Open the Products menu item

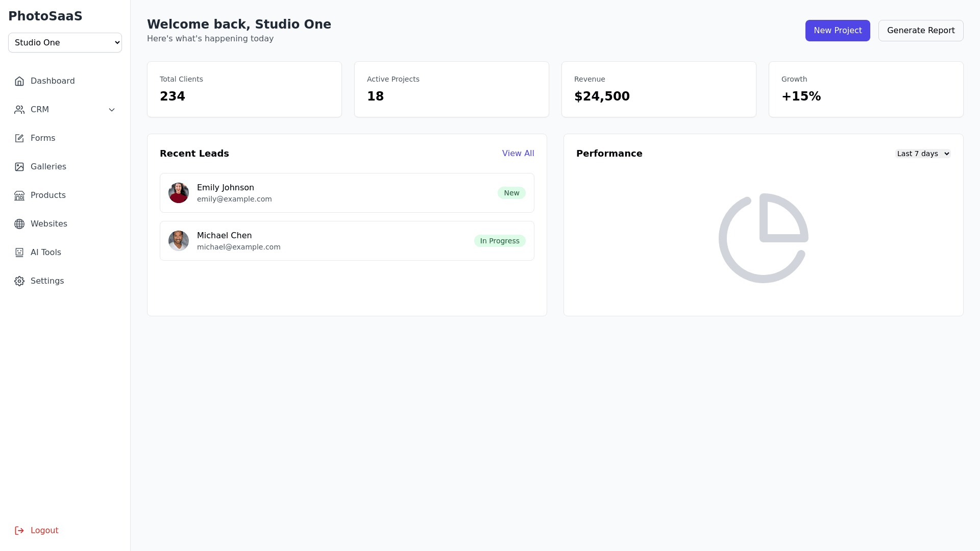coord(48,195)
